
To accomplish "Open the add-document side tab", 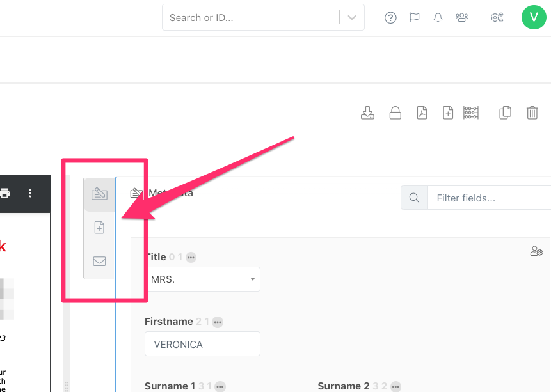I will tap(99, 228).
